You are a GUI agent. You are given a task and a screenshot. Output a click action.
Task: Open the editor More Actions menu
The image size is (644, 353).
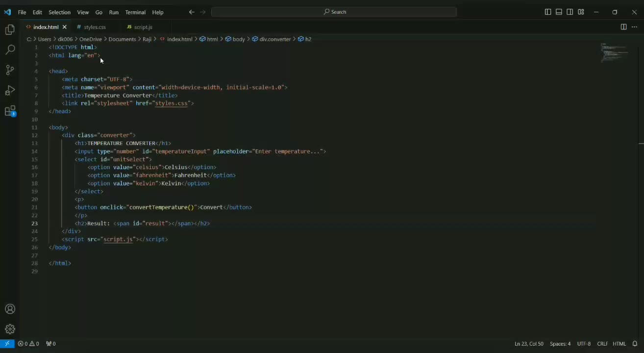click(635, 27)
